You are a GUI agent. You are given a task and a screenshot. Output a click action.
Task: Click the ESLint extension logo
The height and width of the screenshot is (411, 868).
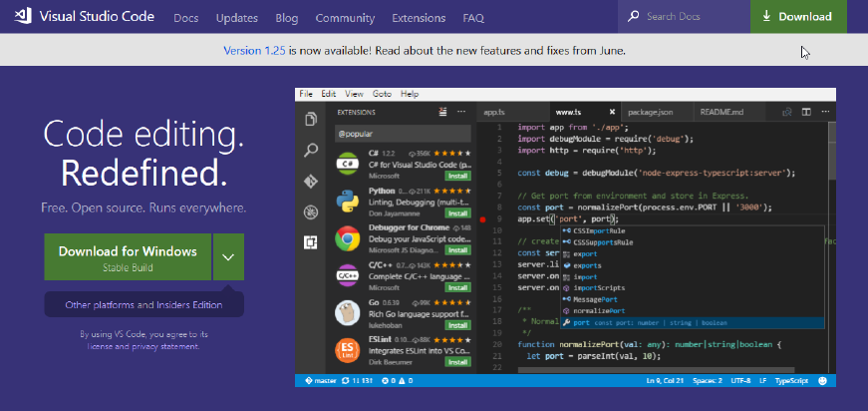[x=348, y=350]
